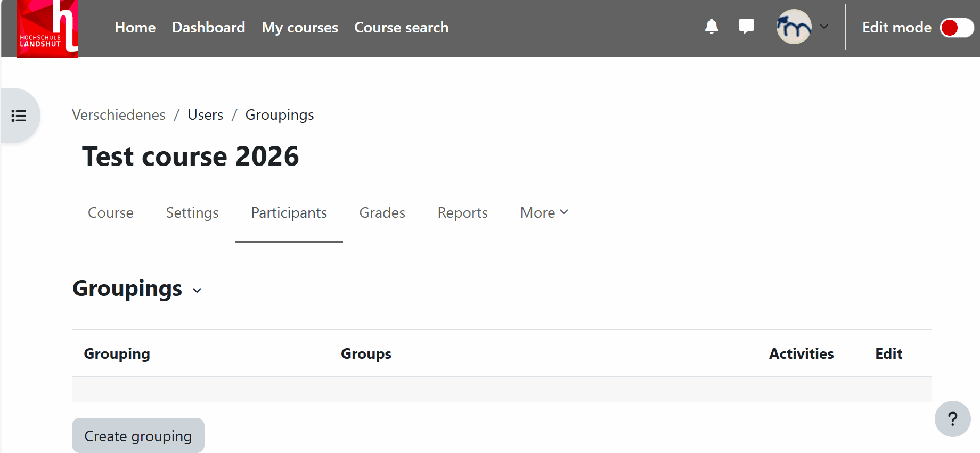This screenshot has height=453, width=980.
Task: Go to the Settings tab
Action: (192, 213)
